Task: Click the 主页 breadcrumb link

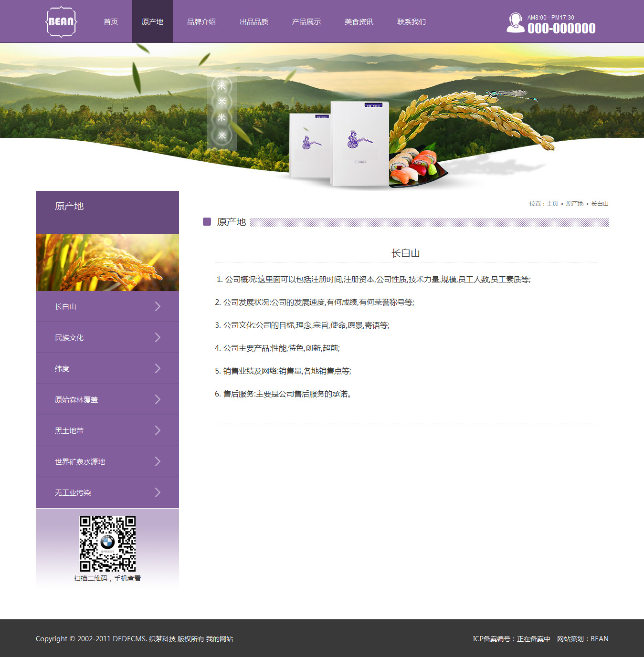Action: (x=552, y=204)
